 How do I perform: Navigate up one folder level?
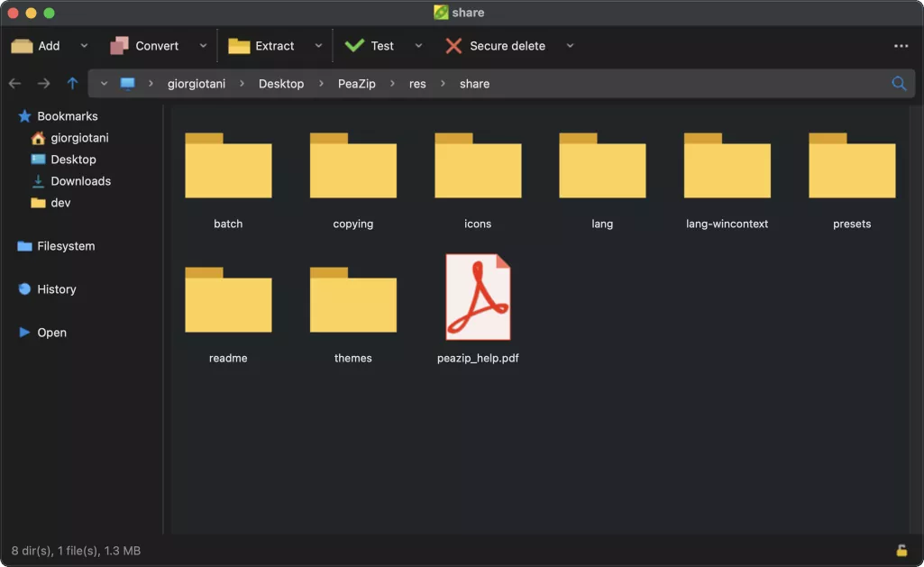pyautogui.click(x=72, y=84)
